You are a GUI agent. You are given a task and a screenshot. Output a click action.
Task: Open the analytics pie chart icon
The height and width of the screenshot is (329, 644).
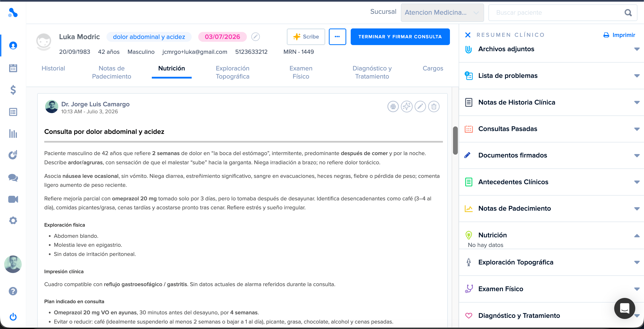coord(13,155)
